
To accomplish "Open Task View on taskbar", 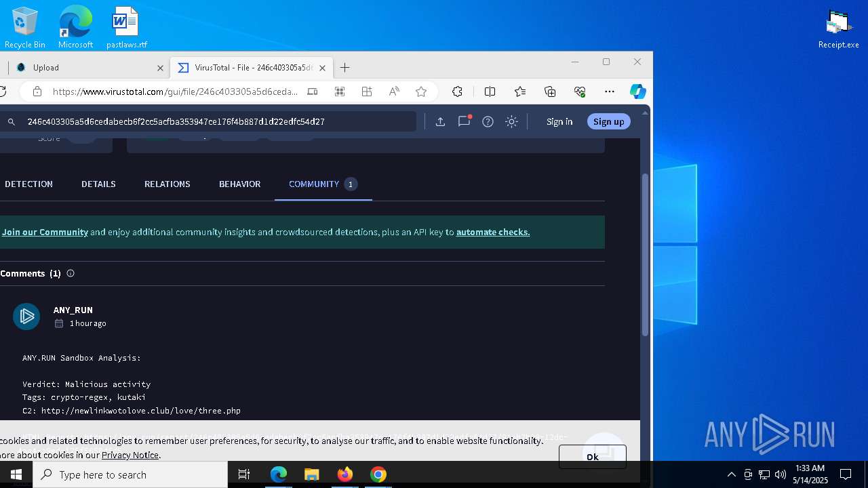I will click(244, 474).
